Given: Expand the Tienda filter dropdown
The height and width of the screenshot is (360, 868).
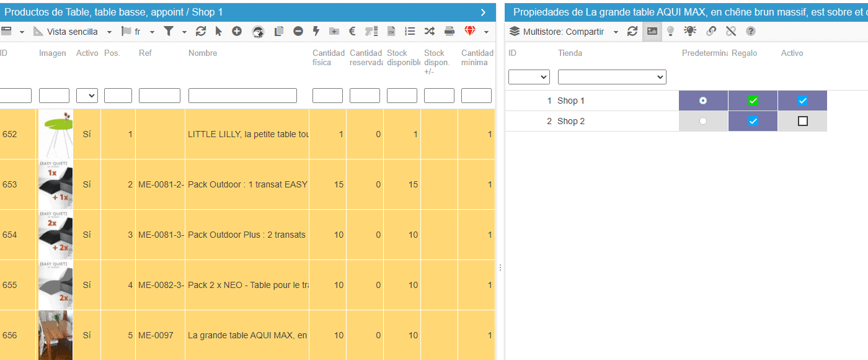Looking at the screenshot, I should pyautogui.click(x=612, y=77).
